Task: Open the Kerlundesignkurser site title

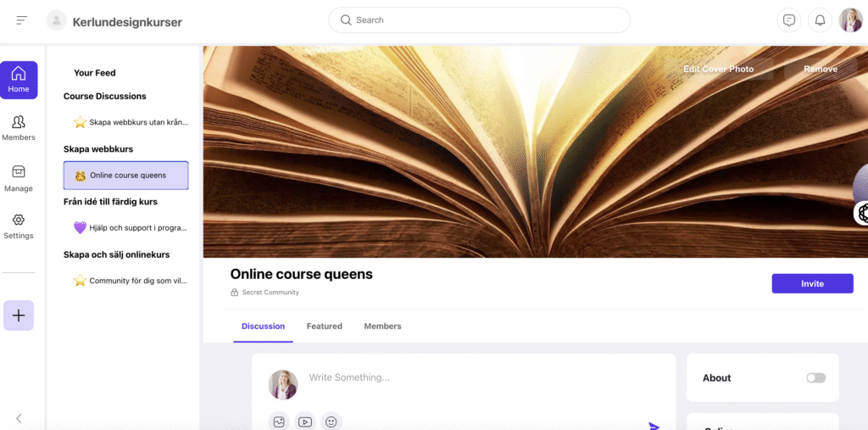Action: pyautogui.click(x=127, y=22)
